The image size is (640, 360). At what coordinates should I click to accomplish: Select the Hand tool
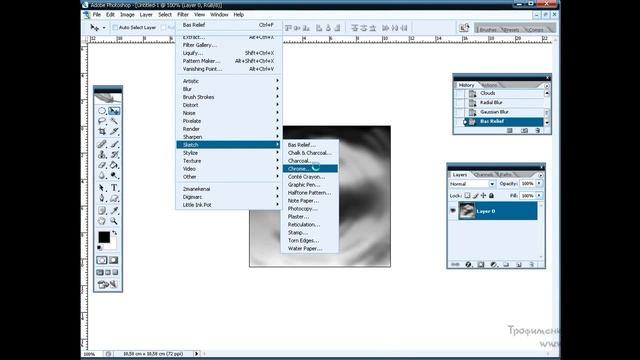pyautogui.click(x=102, y=221)
